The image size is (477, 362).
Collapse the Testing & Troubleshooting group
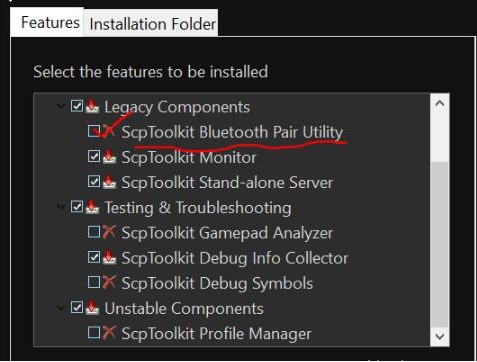[x=60, y=207]
